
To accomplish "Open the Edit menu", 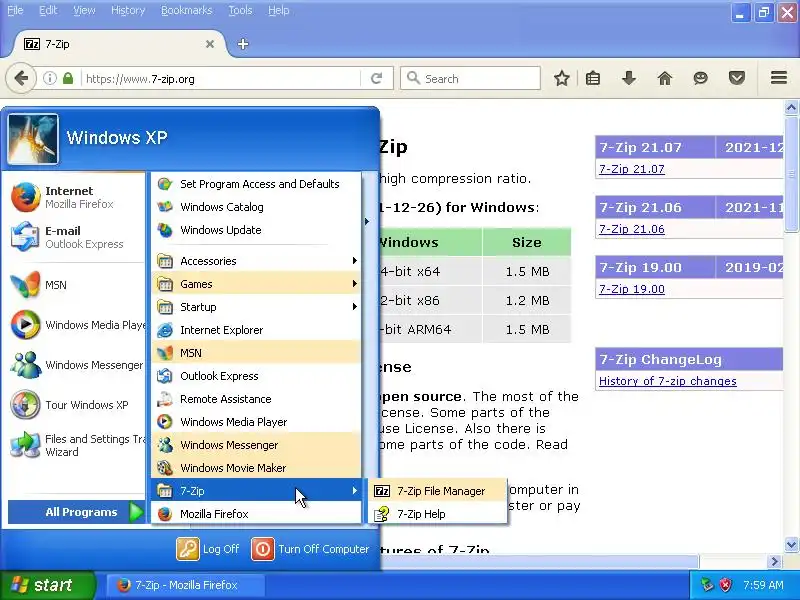I will [x=48, y=10].
